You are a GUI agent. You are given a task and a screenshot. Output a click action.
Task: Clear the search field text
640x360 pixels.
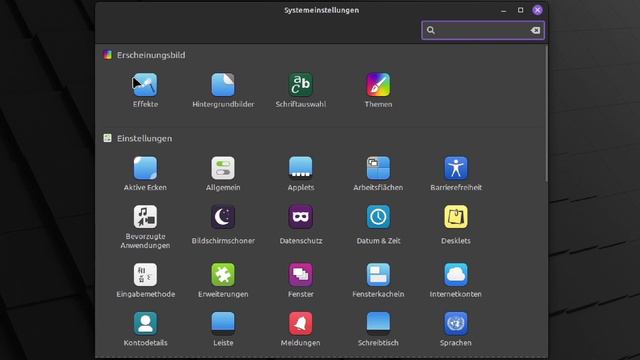[x=535, y=30]
